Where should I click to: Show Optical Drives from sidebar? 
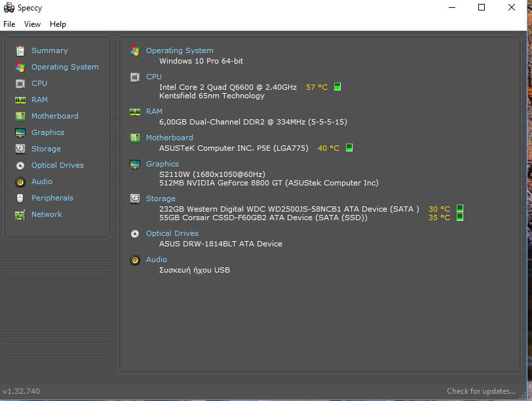(58, 165)
